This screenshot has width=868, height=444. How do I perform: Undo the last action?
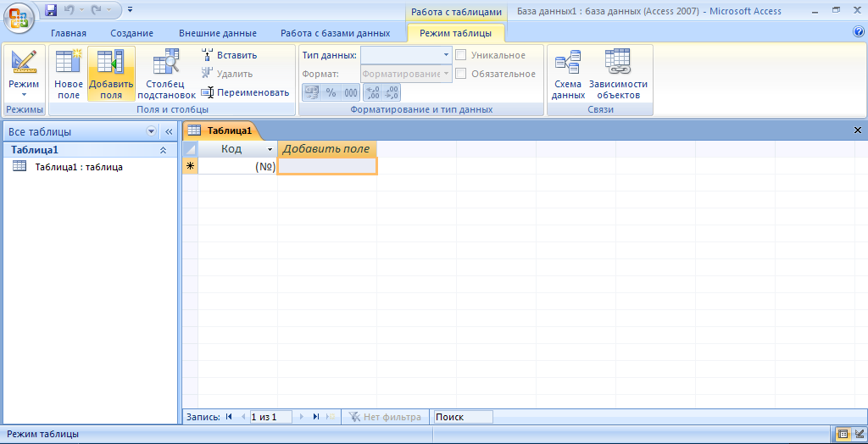69,10
